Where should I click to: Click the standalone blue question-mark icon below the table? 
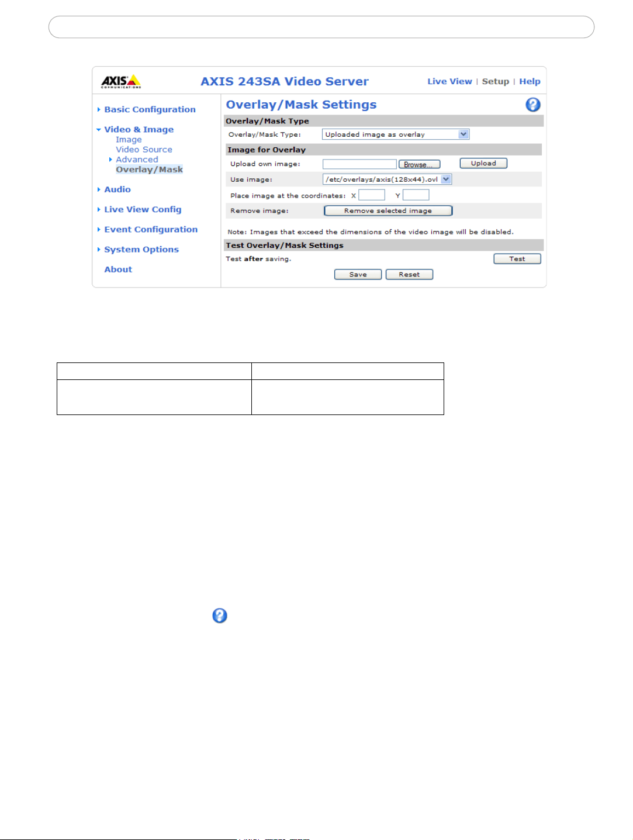[220, 616]
